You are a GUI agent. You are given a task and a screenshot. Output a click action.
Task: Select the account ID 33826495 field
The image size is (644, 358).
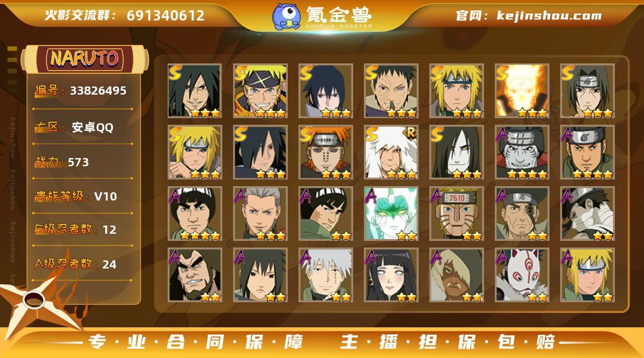pos(81,91)
